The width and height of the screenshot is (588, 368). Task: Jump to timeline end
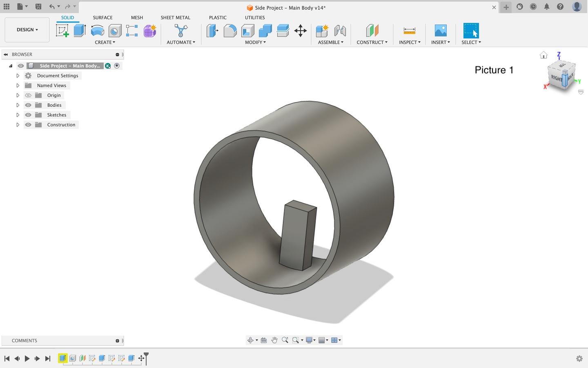[47, 359]
